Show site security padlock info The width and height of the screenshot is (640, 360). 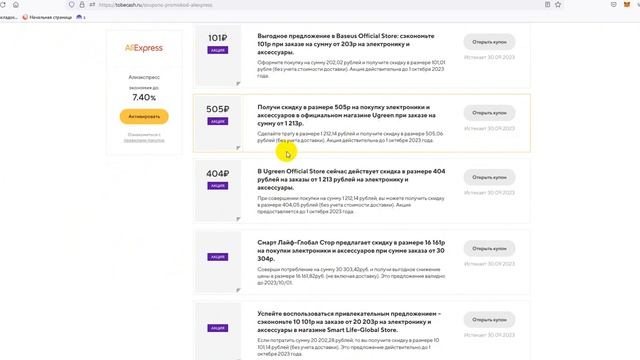point(82,5)
